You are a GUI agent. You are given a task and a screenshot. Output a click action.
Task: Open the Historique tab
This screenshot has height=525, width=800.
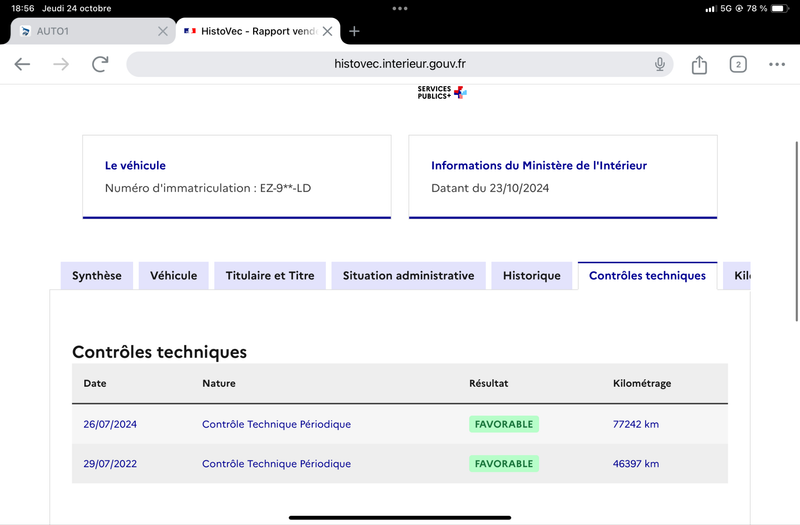click(x=532, y=276)
